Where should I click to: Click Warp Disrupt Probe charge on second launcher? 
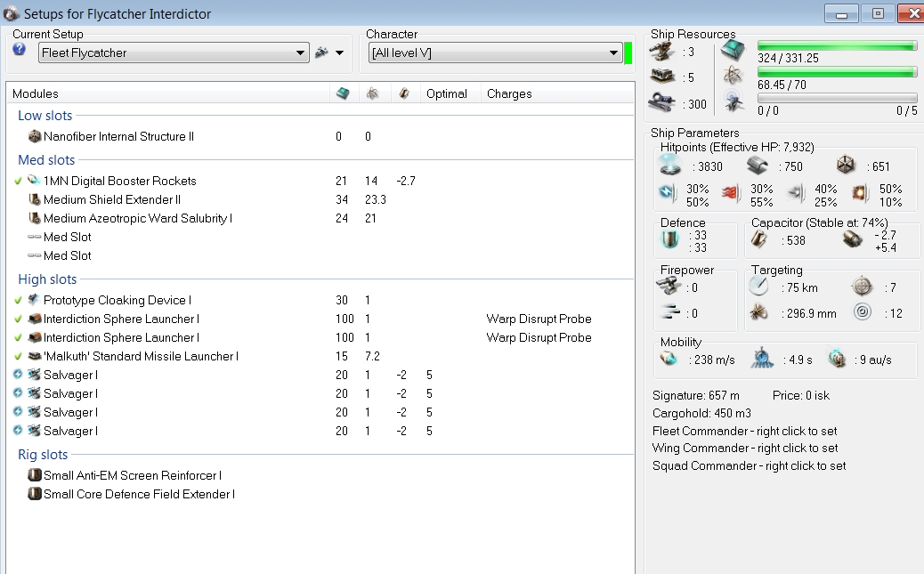coord(539,337)
